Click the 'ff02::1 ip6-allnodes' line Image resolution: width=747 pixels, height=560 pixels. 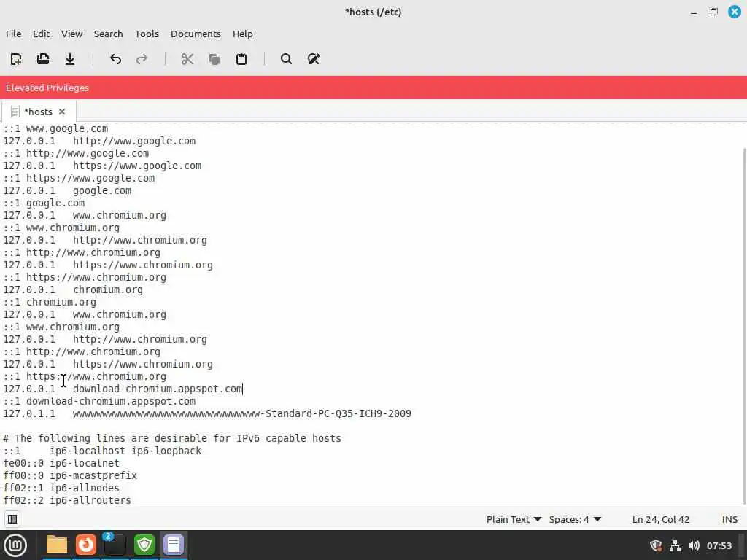[x=61, y=488]
